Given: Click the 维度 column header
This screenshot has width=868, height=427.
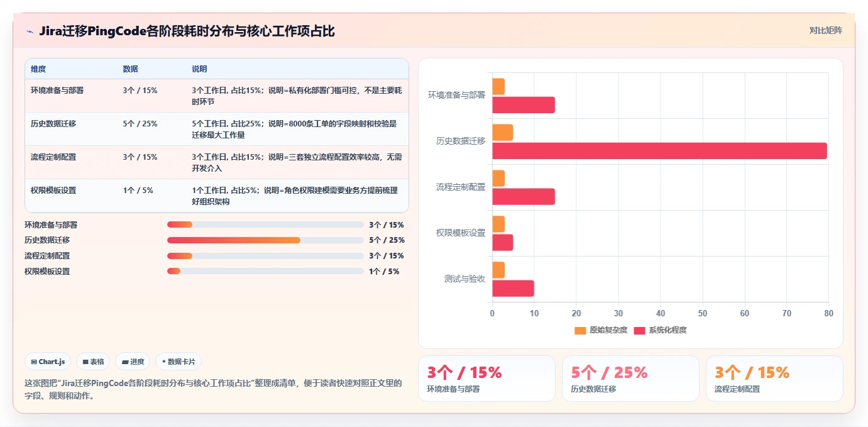Looking at the screenshot, I should pyautogui.click(x=38, y=69).
